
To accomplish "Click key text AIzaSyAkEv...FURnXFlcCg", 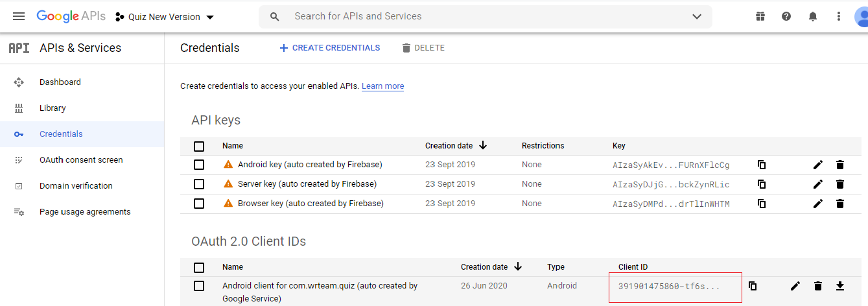I will tap(671, 165).
